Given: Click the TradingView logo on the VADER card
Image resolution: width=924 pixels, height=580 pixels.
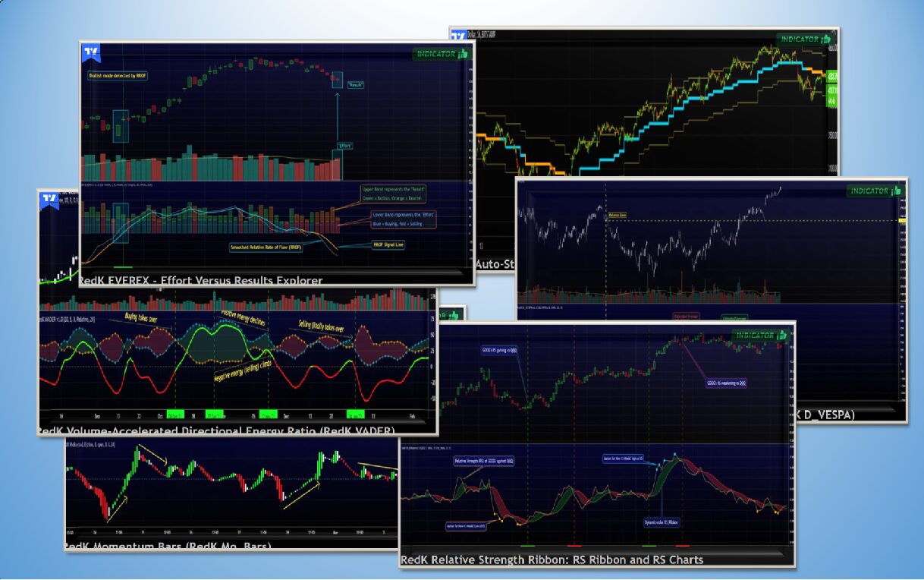Looking at the screenshot, I should pos(49,200).
